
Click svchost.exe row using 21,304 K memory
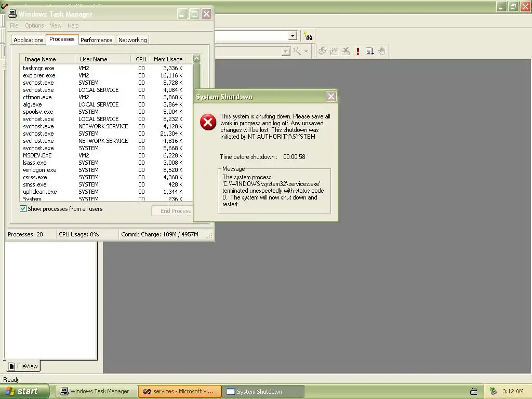pyautogui.click(x=106, y=134)
